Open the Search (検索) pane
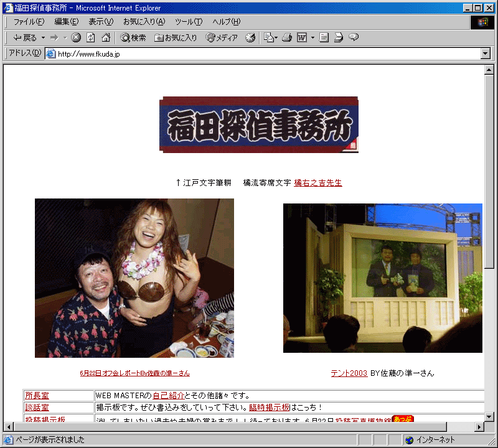The height and width of the screenshot is (448, 498). pos(133,38)
